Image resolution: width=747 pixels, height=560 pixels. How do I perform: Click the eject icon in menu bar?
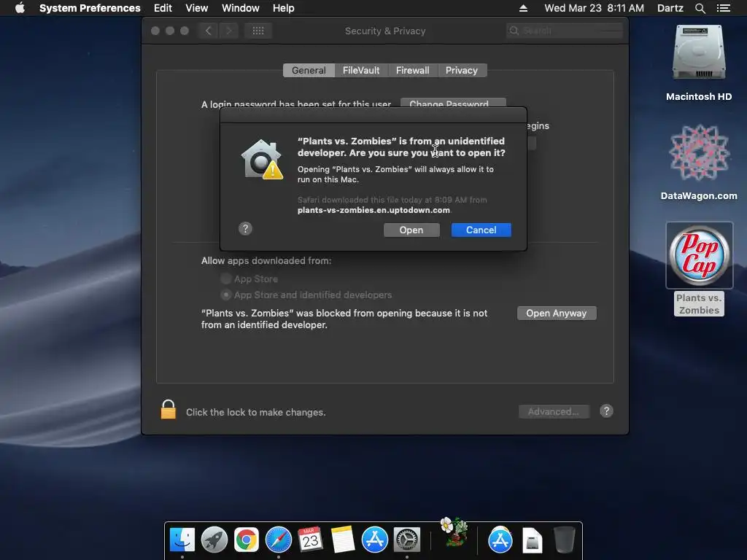pos(523,8)
